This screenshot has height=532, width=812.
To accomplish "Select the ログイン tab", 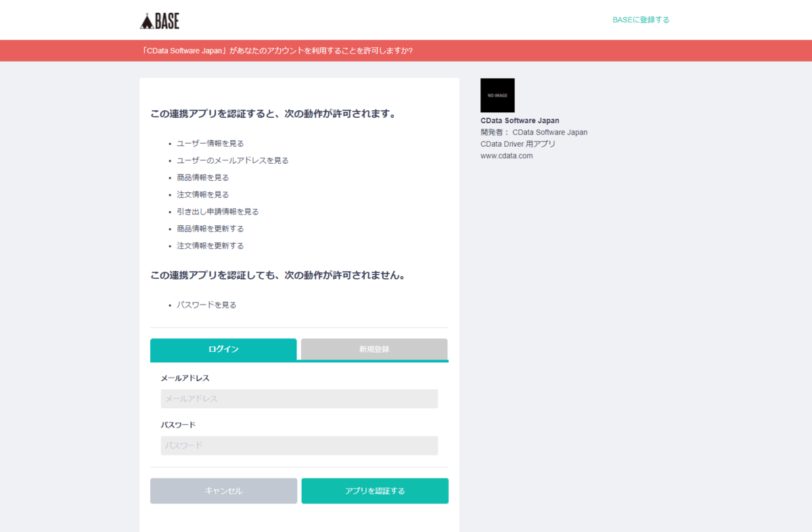I will (x=223, y=349).
